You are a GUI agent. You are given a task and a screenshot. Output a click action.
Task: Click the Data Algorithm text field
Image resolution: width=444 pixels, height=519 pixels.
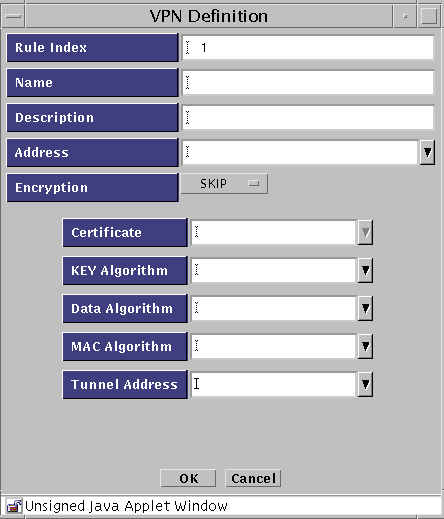coord(273,308)
